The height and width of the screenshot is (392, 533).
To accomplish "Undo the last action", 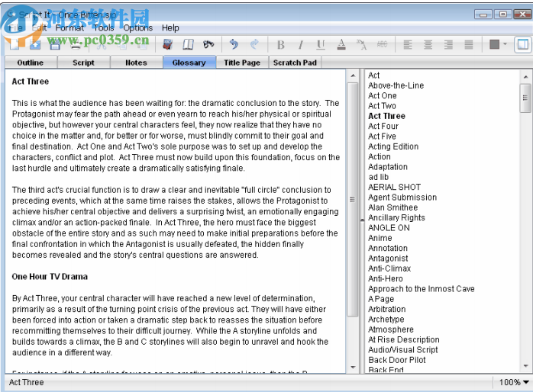I will point(234,44).
